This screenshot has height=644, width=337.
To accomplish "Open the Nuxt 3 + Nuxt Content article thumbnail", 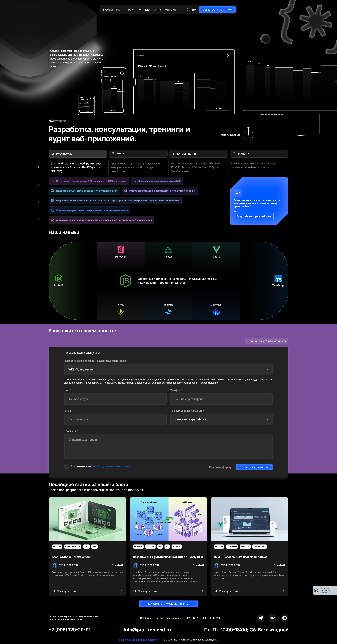I will tap(87, 519).
